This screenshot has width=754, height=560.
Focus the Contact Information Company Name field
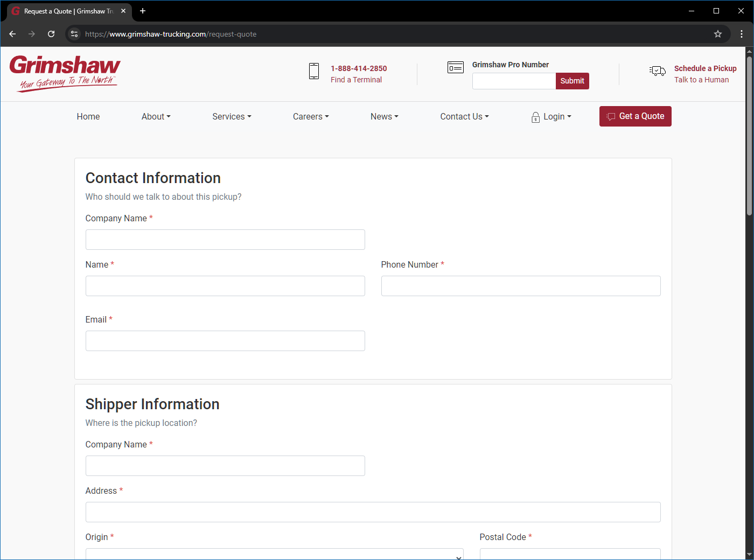[225, 240]
